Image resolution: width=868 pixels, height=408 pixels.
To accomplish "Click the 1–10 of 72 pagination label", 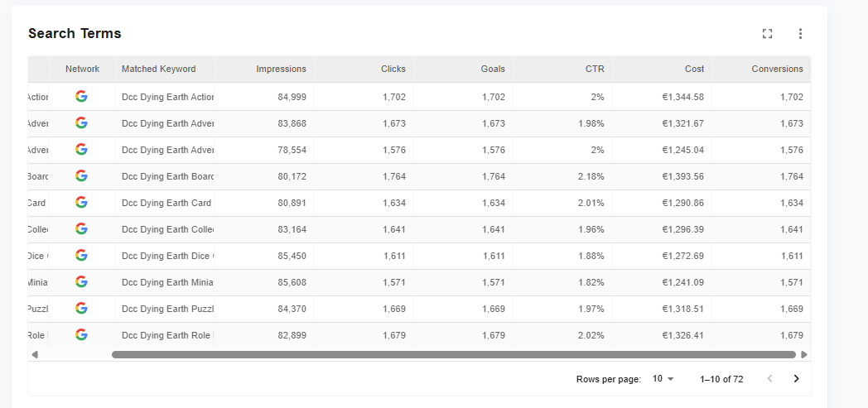I will 721,379.
